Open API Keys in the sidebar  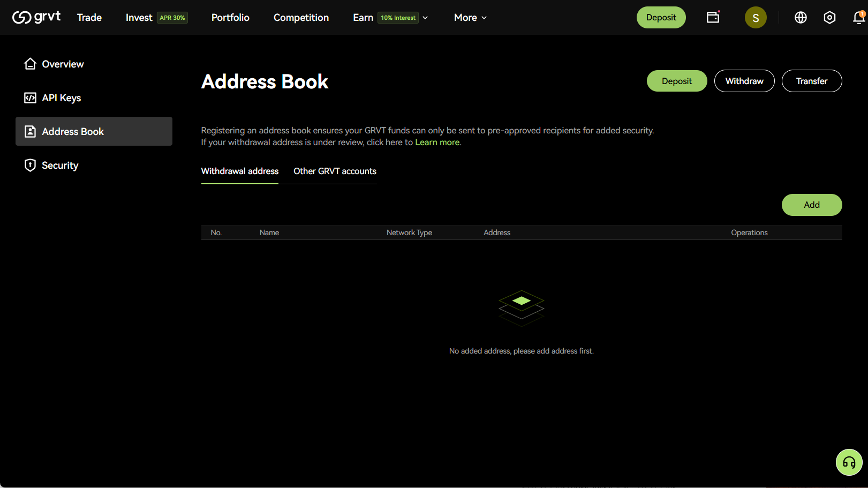61,98
